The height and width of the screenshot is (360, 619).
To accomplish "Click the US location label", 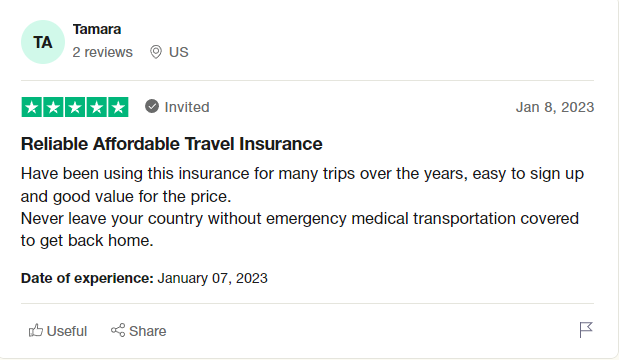I will tap(179, 52).
